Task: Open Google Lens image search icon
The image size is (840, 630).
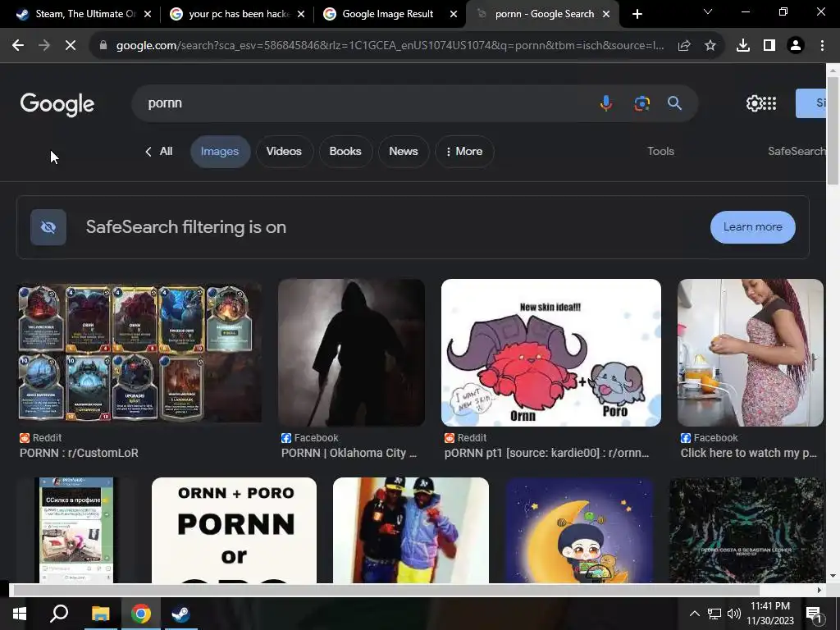Action: tap(641, 103)
